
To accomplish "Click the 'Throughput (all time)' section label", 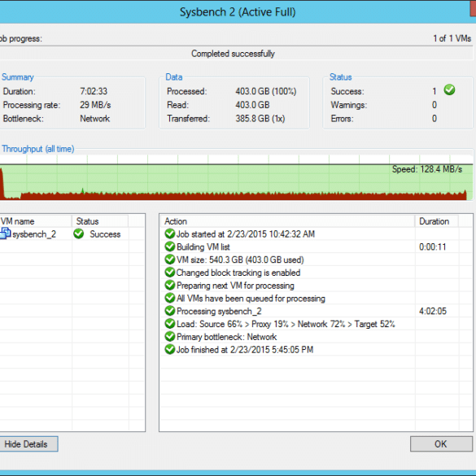I will (38, 149).
